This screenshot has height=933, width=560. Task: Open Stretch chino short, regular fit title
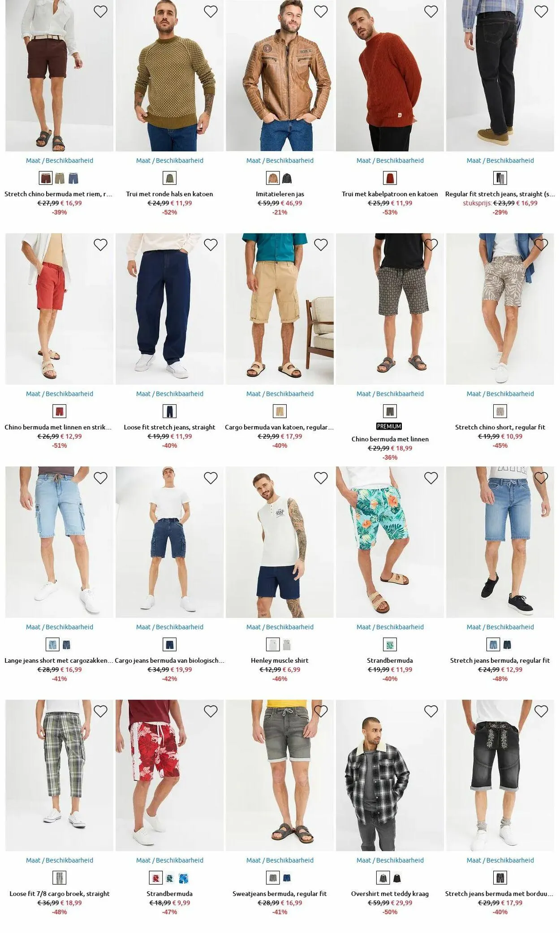(x=500, y=427)
